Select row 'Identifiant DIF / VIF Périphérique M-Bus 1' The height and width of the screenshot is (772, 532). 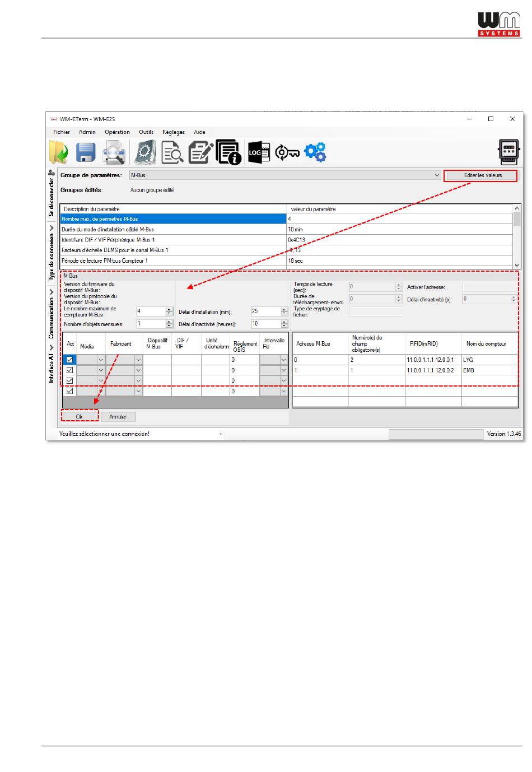pos(286,240)
